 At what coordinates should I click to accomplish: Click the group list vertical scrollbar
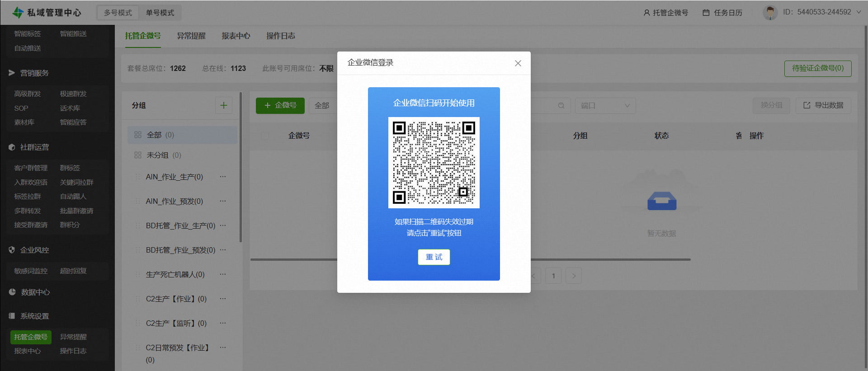click(241, 167)
